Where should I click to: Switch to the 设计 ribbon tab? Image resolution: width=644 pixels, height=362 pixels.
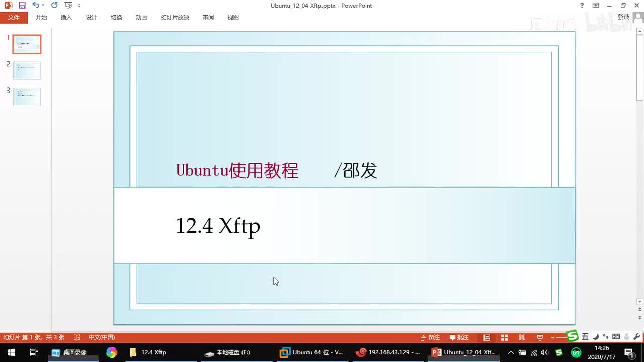tap(91, 17)
